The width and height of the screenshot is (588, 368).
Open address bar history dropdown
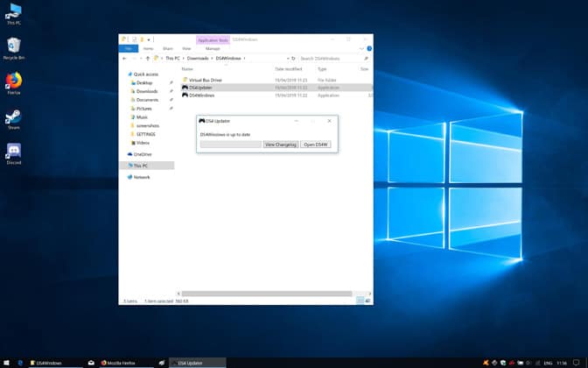(x=288, y=59)
